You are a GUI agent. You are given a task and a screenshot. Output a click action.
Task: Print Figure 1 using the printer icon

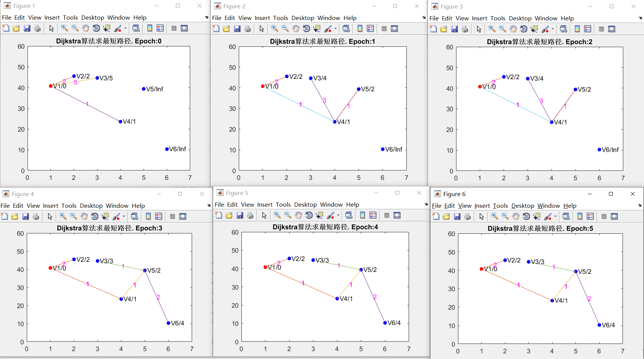tap(37, 28)
